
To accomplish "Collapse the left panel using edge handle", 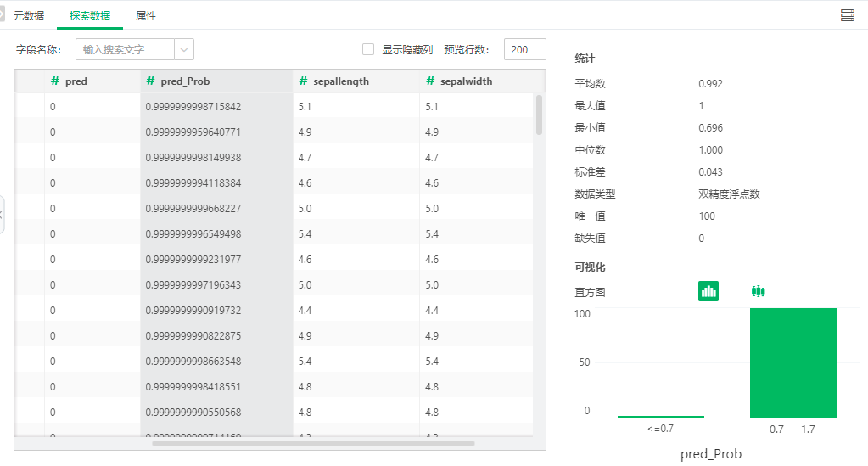I will [x=3, y=215].
